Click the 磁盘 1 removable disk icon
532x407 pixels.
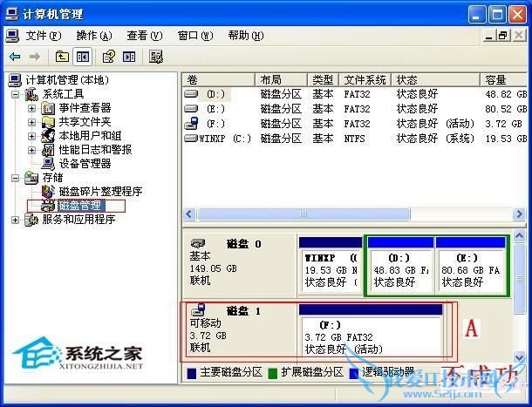pyautogui.click(x=198, y=309)
